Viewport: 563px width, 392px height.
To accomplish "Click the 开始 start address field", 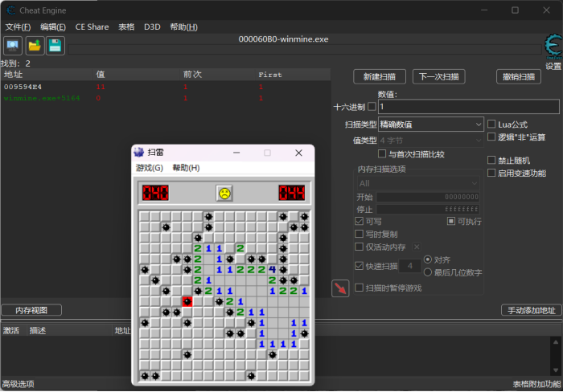I will tap(428, 197).
